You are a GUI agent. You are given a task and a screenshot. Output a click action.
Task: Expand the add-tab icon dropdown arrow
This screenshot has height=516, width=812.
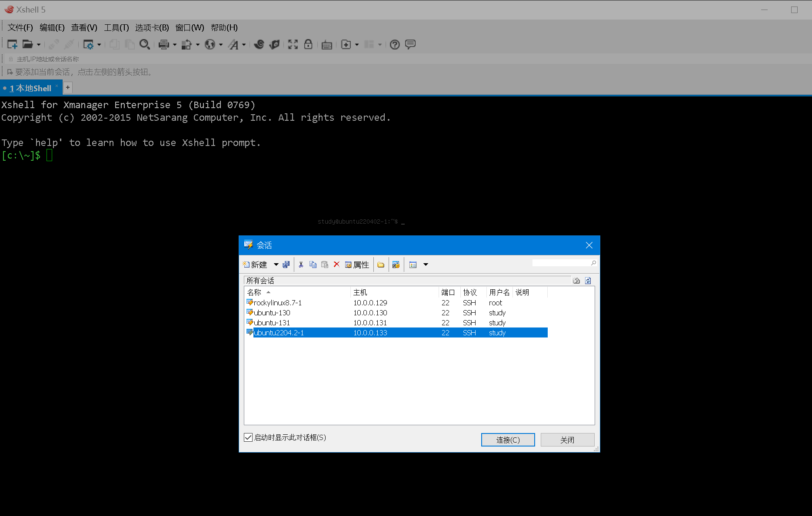tap(357, 44)
